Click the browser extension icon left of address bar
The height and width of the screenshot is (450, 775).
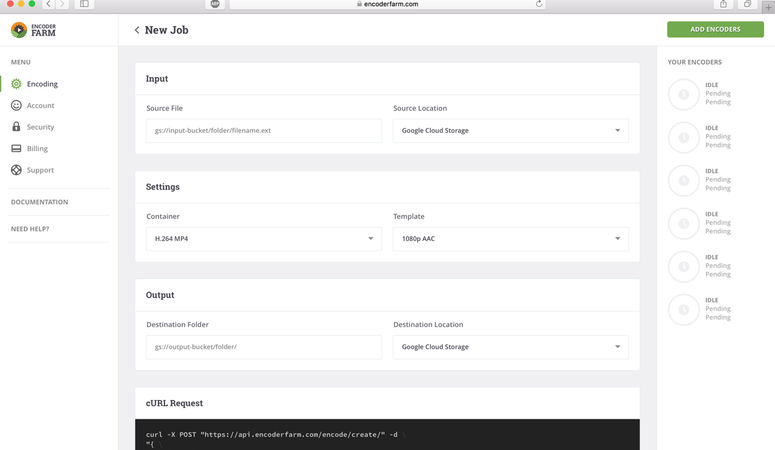[215, 4]
